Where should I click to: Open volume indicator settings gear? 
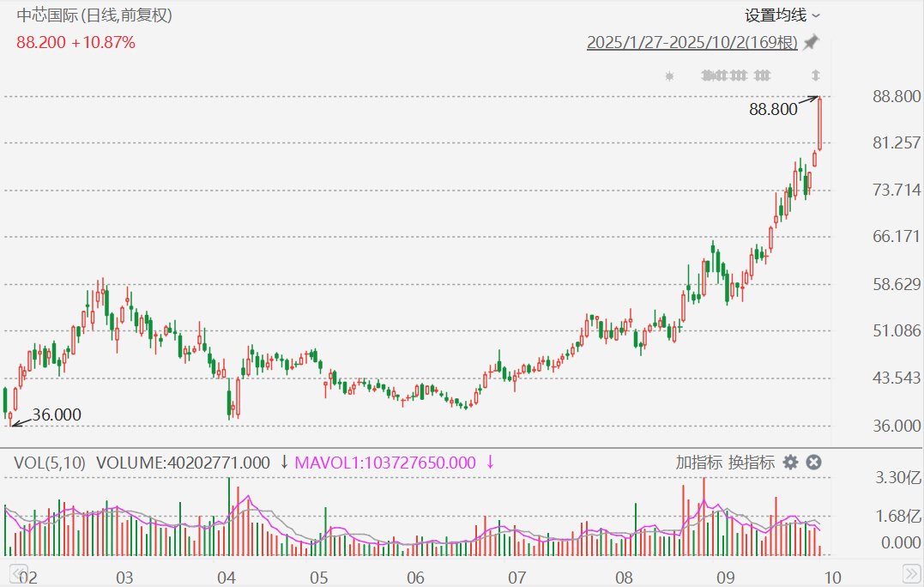point(790,463)
